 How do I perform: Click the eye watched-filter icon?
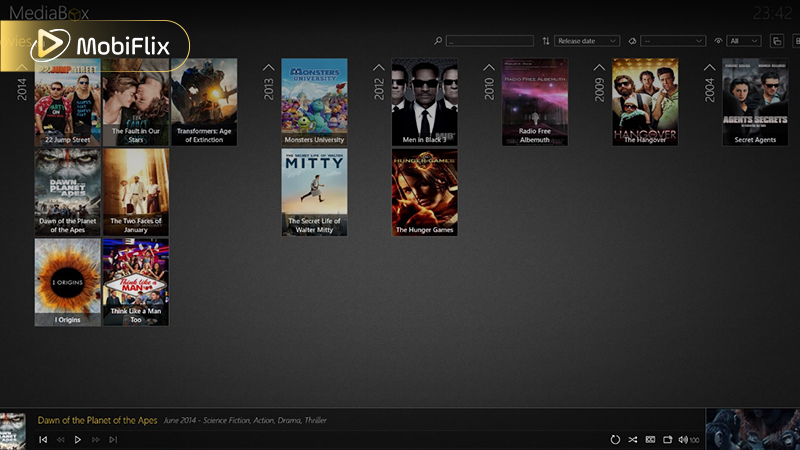point(718,41)
